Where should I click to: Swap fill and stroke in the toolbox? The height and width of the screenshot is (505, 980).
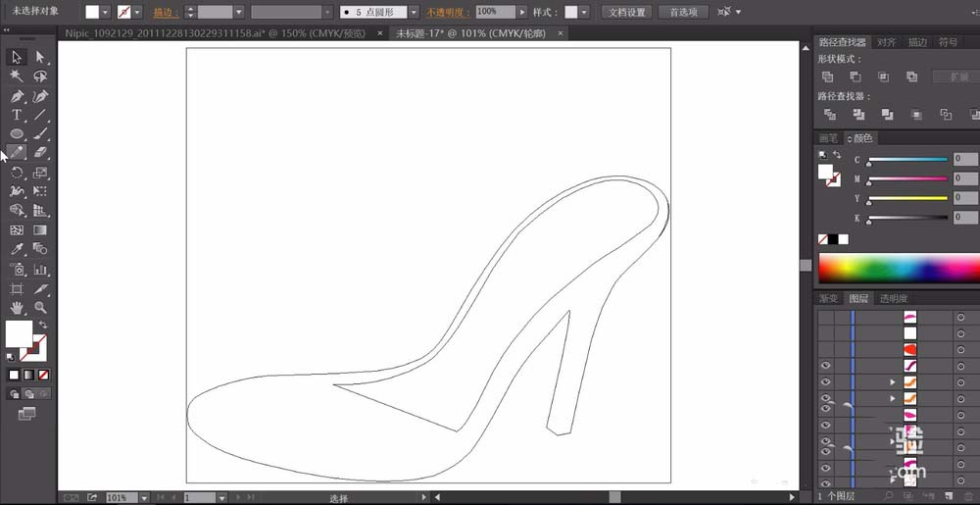point(43,325)
